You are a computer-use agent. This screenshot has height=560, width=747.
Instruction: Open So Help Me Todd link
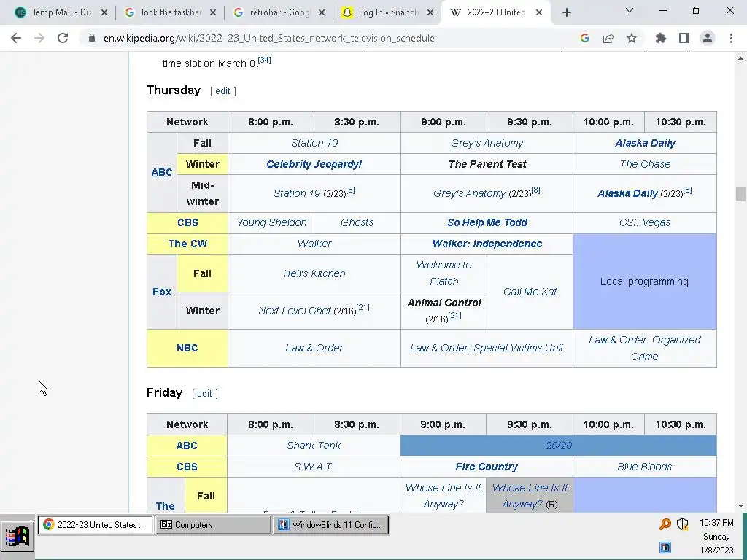click(x=487, y=222)
